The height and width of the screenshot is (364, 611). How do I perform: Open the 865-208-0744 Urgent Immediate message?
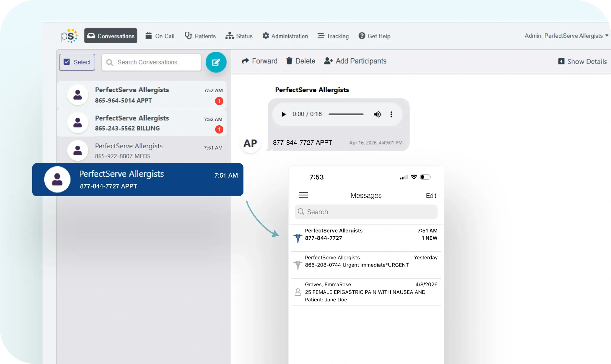[x=366, y=265]
